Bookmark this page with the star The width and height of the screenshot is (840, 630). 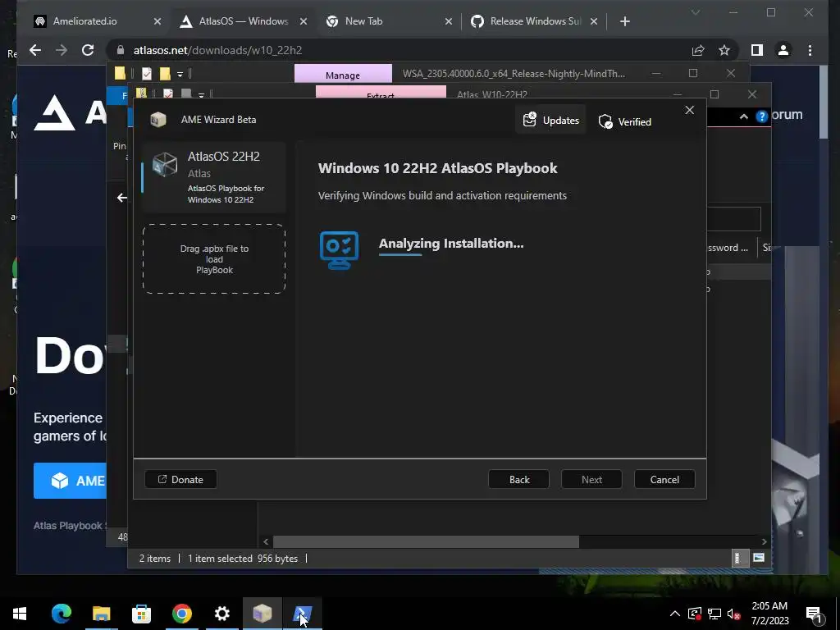724,50
